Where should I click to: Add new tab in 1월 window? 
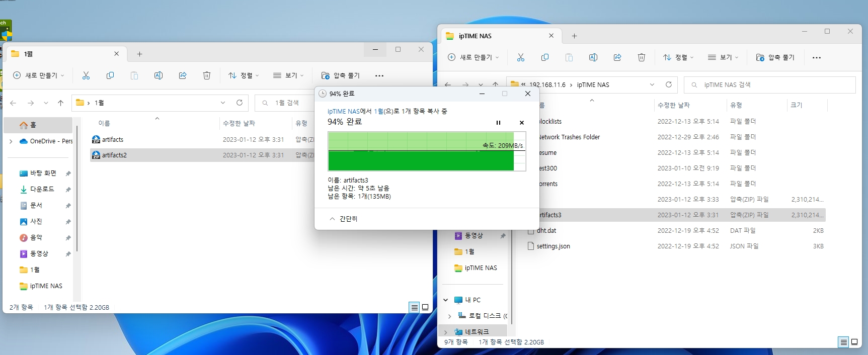(x=140, y=54)
